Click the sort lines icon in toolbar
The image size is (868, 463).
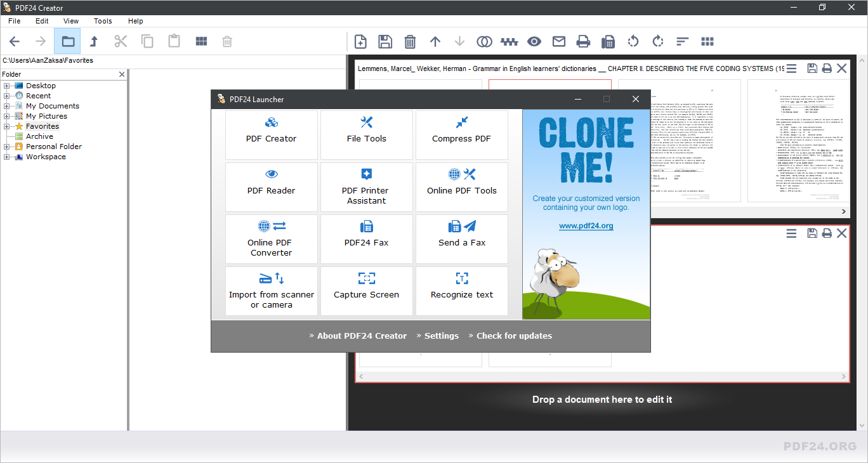682,42
